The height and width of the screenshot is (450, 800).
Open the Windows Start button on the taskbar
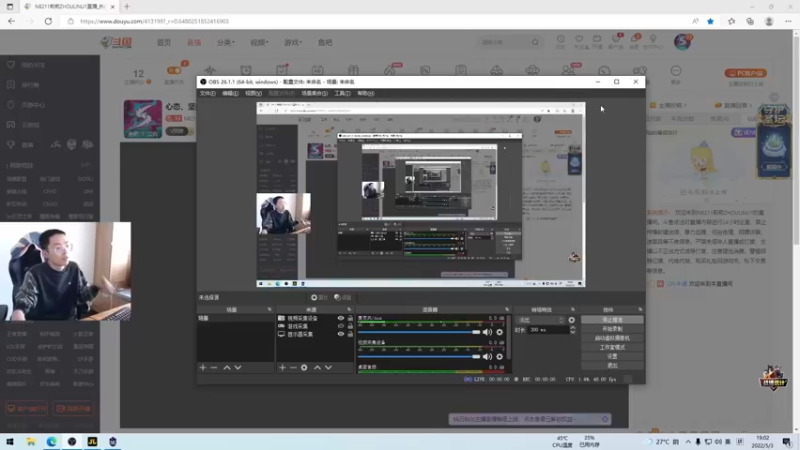coord(10,441)
